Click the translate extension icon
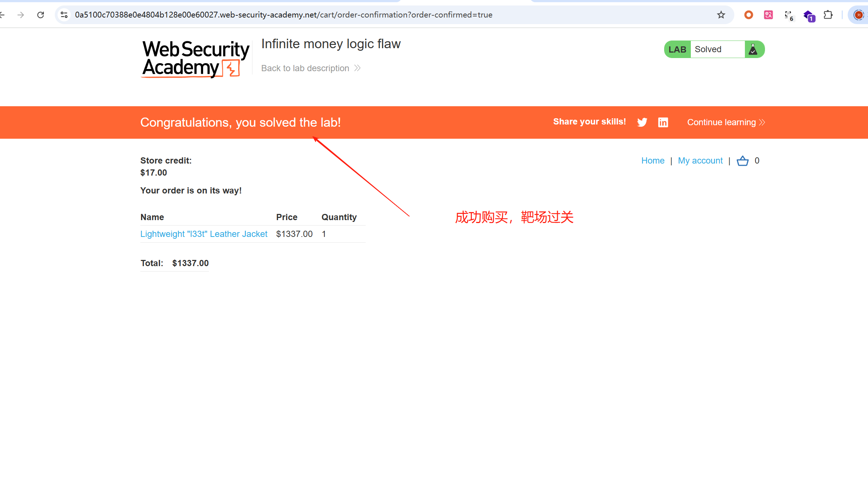The height and width of the screenshot is (495, 868). point(768,15)
